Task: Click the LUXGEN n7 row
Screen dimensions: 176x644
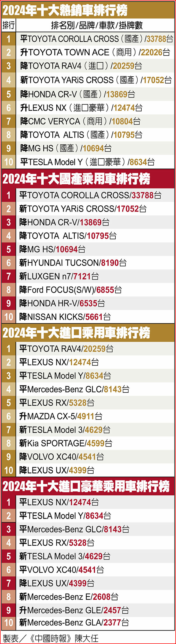Action: pos(59,276)
